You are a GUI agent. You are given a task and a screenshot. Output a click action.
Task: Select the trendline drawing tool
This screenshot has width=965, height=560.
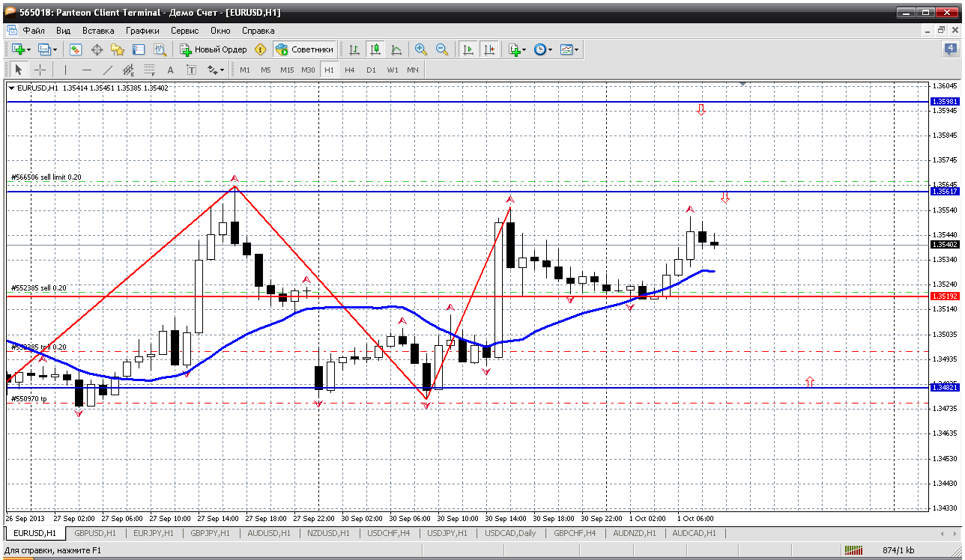[x=107, y=70]
